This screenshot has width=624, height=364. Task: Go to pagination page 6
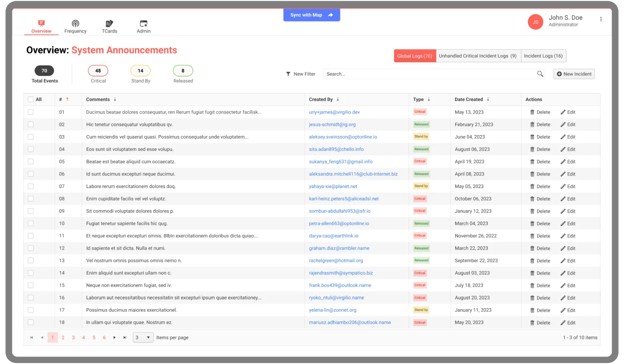coord(104,338)
